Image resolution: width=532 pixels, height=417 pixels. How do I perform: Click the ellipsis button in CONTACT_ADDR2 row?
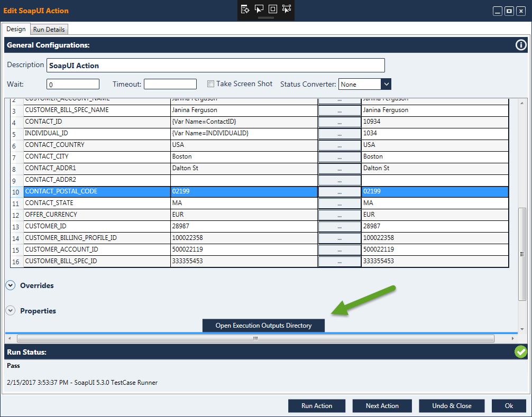coord(340,180)
